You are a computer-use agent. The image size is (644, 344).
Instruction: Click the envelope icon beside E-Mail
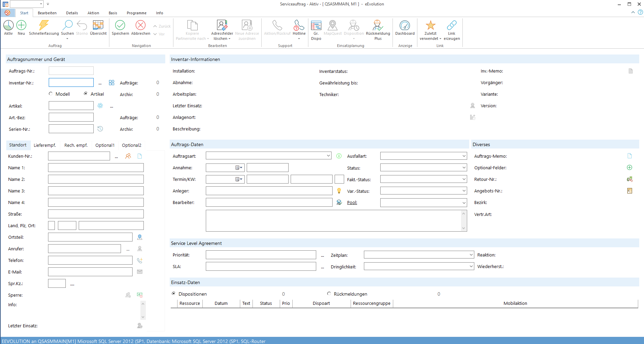tap(140, 272)
